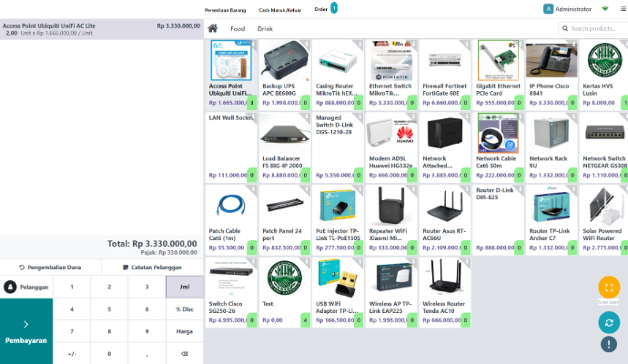Viewport: 628px width, 364px height.
Task: Open Catatan Pelanggan customer note
Action: [152, 268]
